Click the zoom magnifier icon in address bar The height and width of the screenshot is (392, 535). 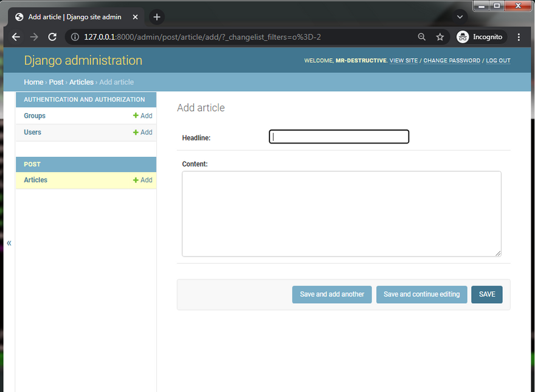tap(421, 37)
